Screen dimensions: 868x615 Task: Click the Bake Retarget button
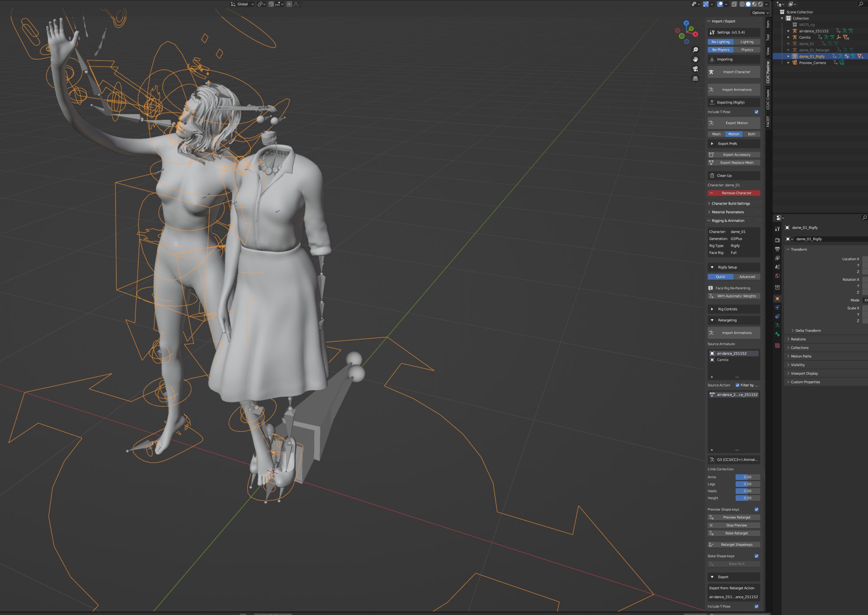click(x=734, y=533)
